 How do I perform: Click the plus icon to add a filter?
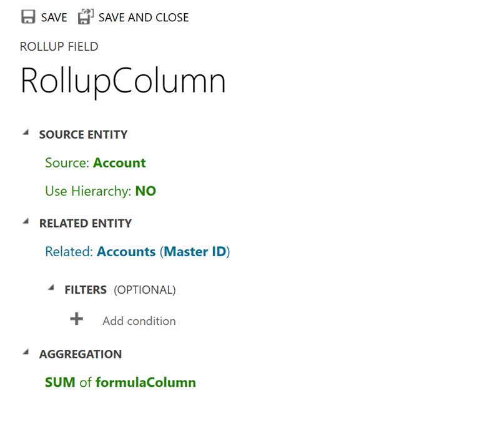(76, 319)
